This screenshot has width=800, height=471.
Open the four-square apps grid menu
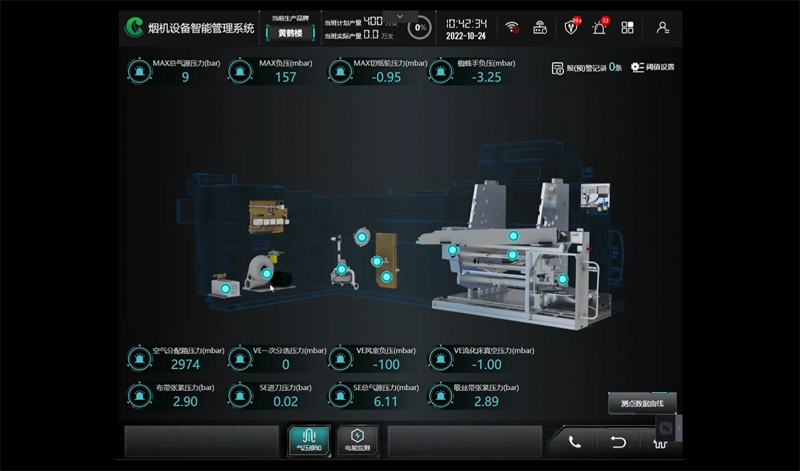[x=627, y=27]
